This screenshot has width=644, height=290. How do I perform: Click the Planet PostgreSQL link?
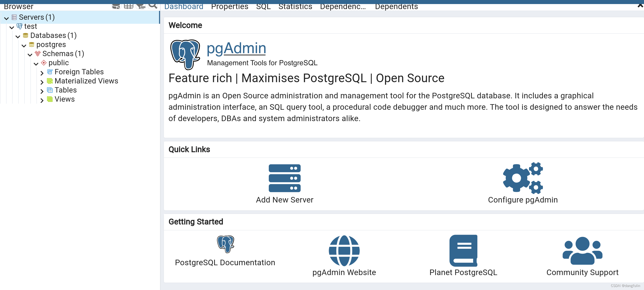[463, 272]
